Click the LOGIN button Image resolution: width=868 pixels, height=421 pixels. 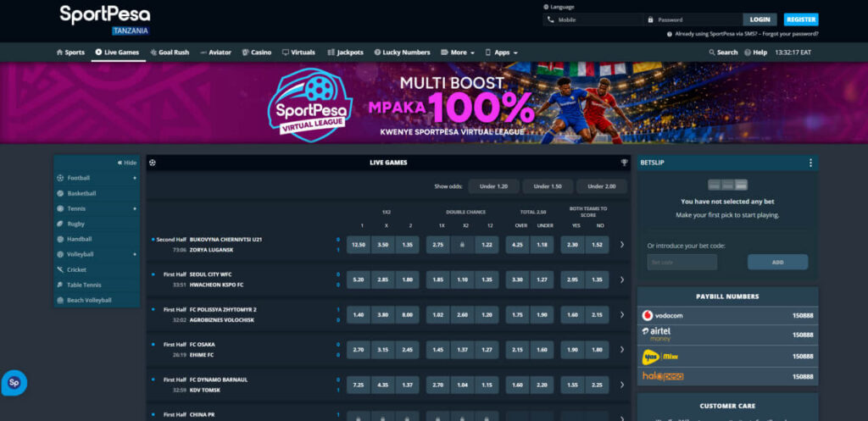tap(760, 20)
